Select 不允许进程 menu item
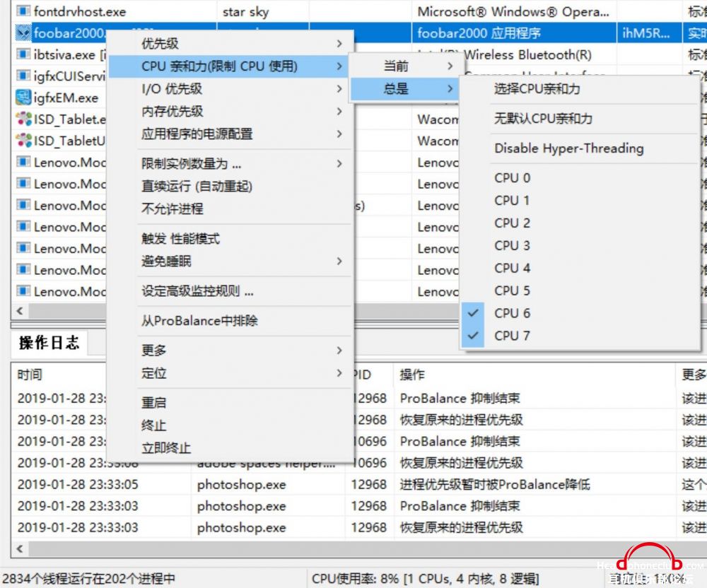This screenshot has width=707, height=588. pos(230,208)
